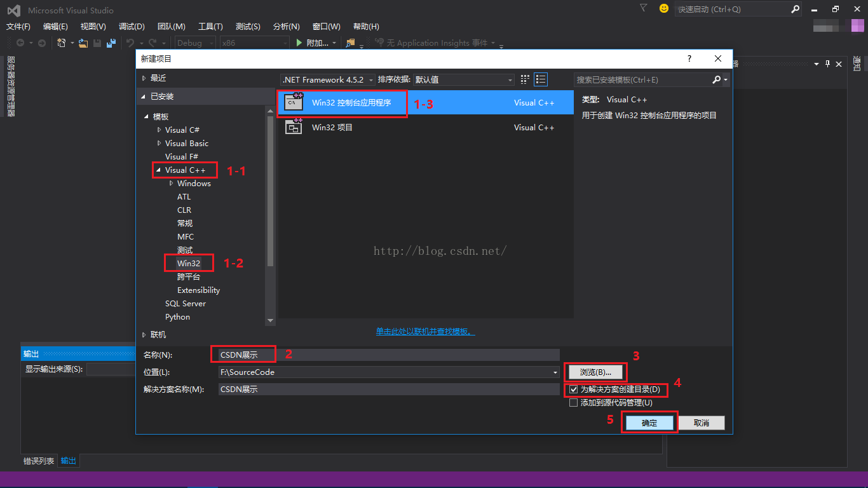Select the SQL Server tree item

[186, 303]
